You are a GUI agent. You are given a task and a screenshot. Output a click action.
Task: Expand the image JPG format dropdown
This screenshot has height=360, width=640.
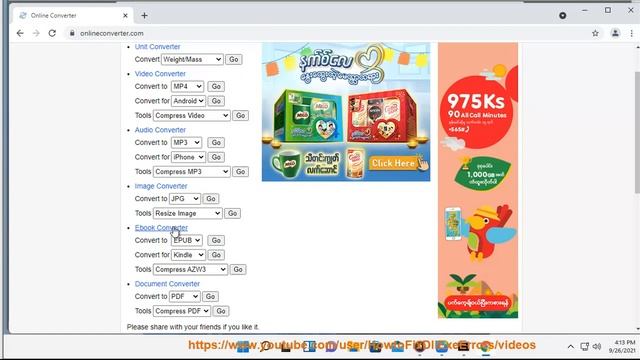click(184, 199)
